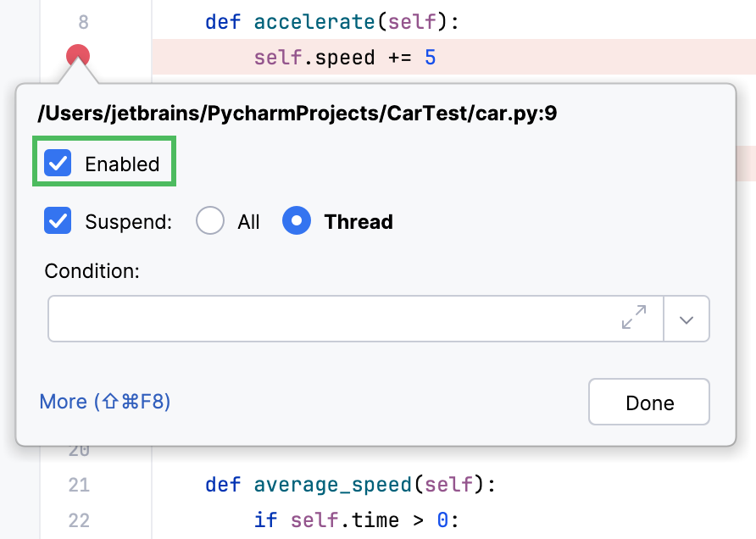756x539 pixels.
Task: Click the highlighted self.speed += 5 line
Action: pyautogui.click(x=342, y=57)
